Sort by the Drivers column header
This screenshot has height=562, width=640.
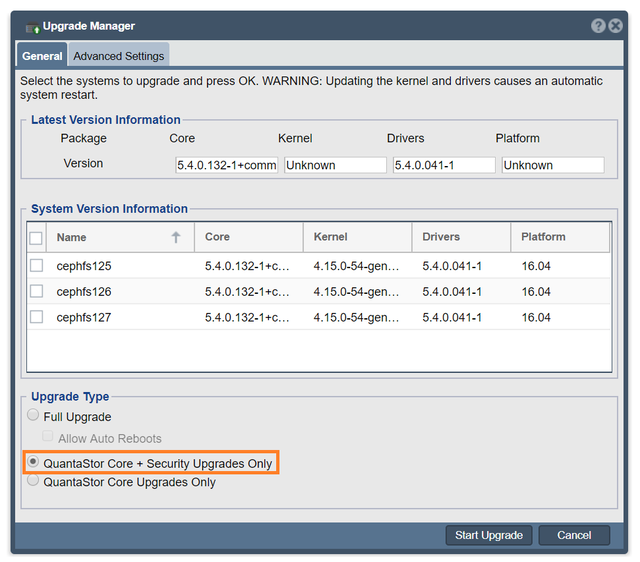461,237
